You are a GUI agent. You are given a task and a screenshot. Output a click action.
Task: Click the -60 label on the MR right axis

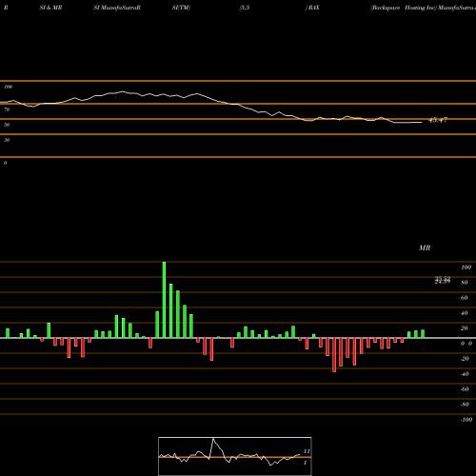pos(465,389)
